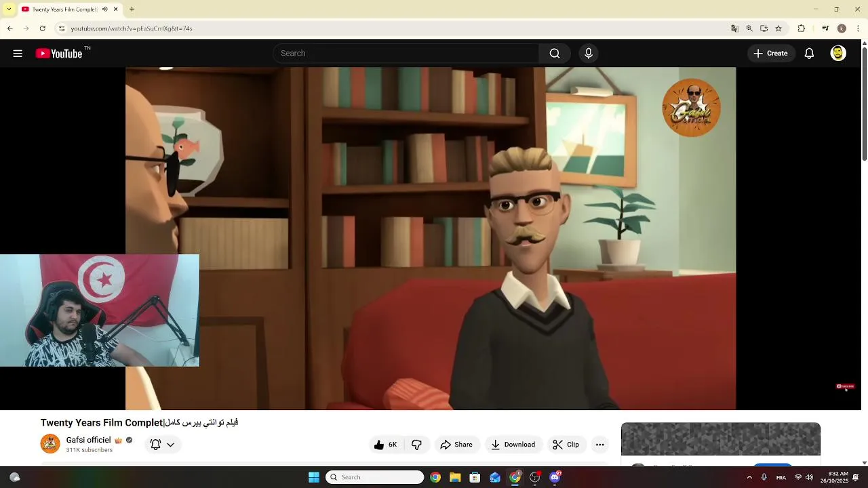Dislike the video with thumbs down

tap(416, 445)
